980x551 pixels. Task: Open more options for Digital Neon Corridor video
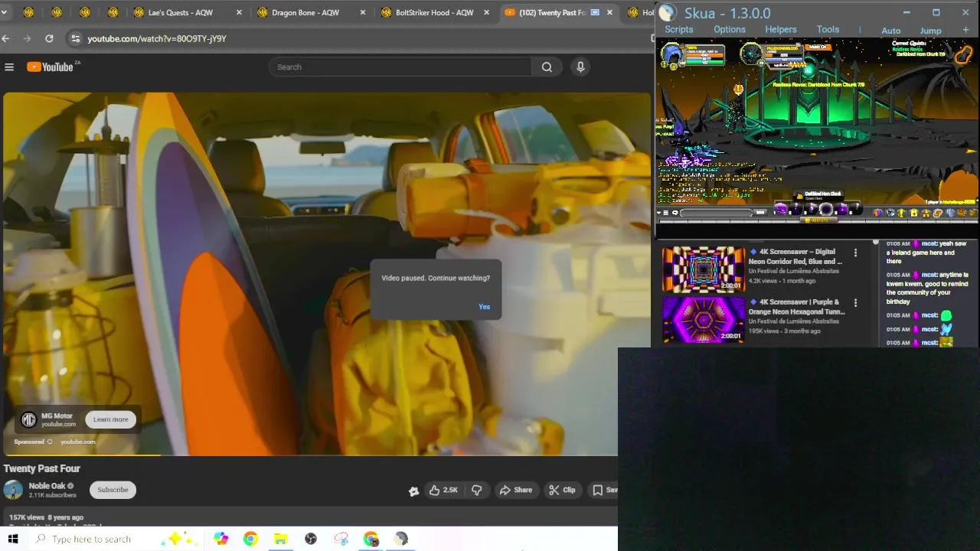[855, 253]
